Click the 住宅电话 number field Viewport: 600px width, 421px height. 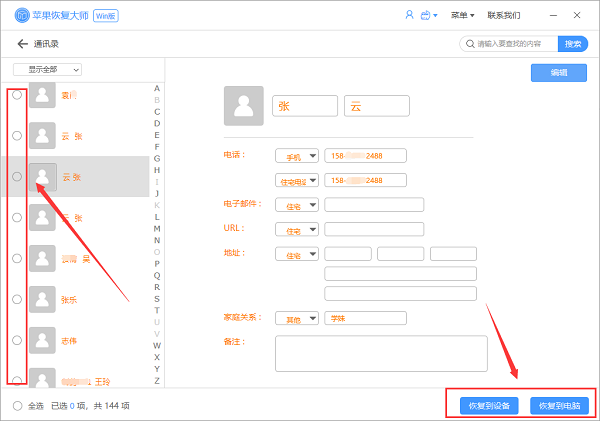pos(365,180)
